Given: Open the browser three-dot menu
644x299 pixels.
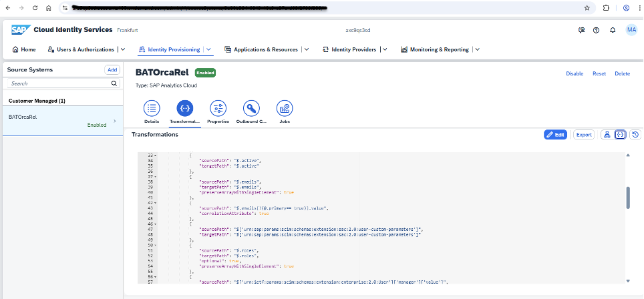Looking at the screenshot, I should click(639, 8).
